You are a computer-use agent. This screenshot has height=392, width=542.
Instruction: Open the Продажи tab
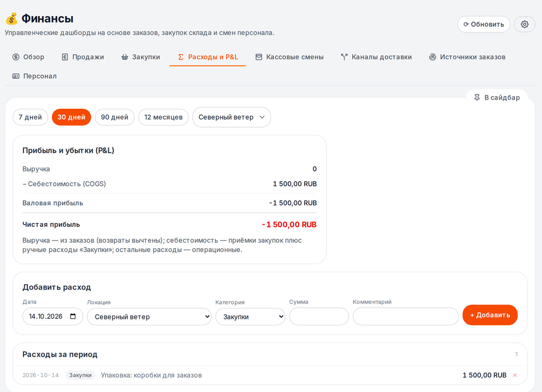[x=83, y=57]
